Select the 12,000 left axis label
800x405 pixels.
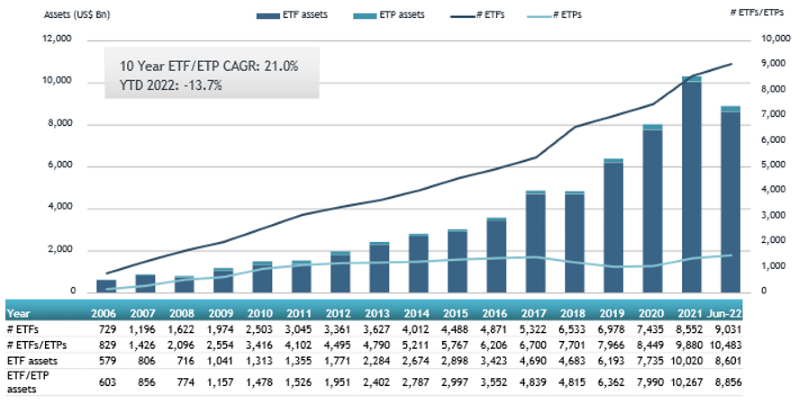click(x=57, y=39)
